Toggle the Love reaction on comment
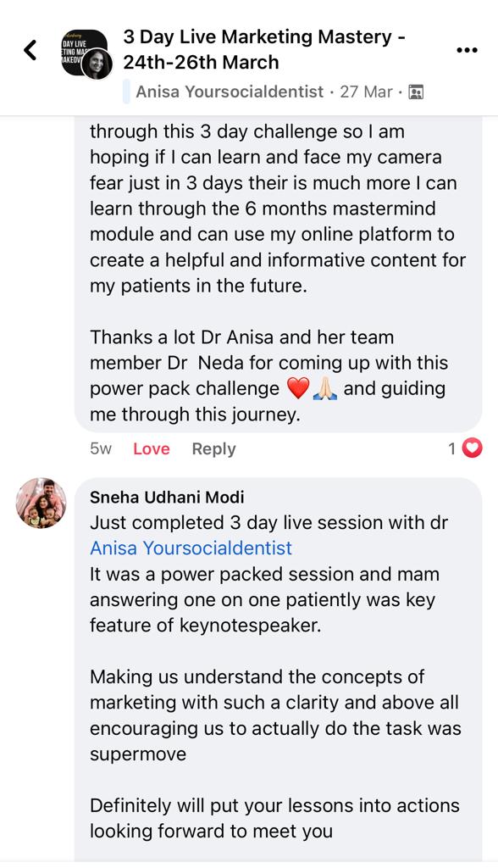This screenshot has height=868, width=498. [151, 449]
